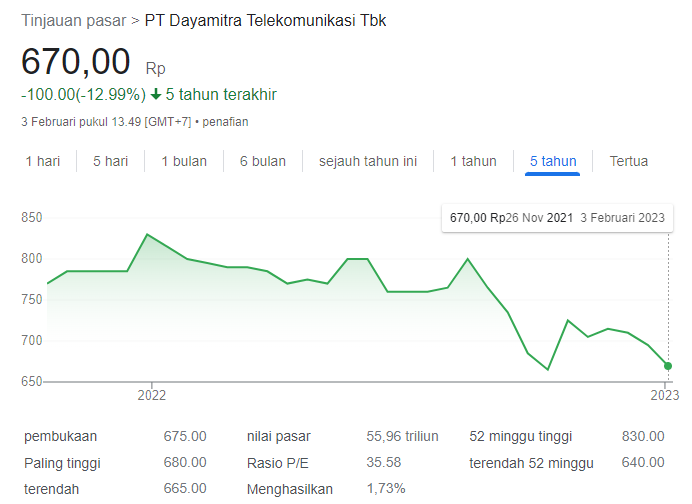Image resolution: width=692 pixels, height=504 pixels.
Task: Click the '675.00' pembukaan value
Action: tap(185, 436)
